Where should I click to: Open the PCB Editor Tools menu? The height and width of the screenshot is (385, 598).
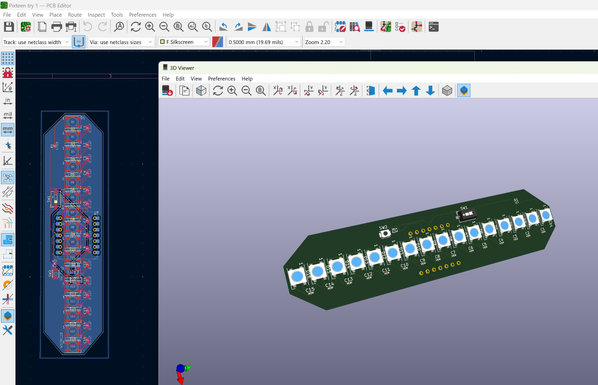117,14
